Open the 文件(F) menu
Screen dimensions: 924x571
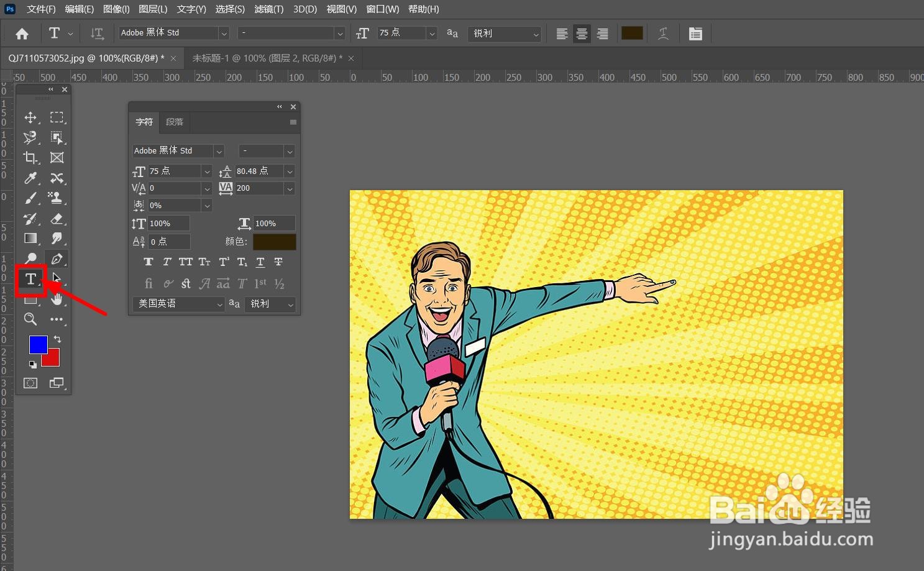41,9
